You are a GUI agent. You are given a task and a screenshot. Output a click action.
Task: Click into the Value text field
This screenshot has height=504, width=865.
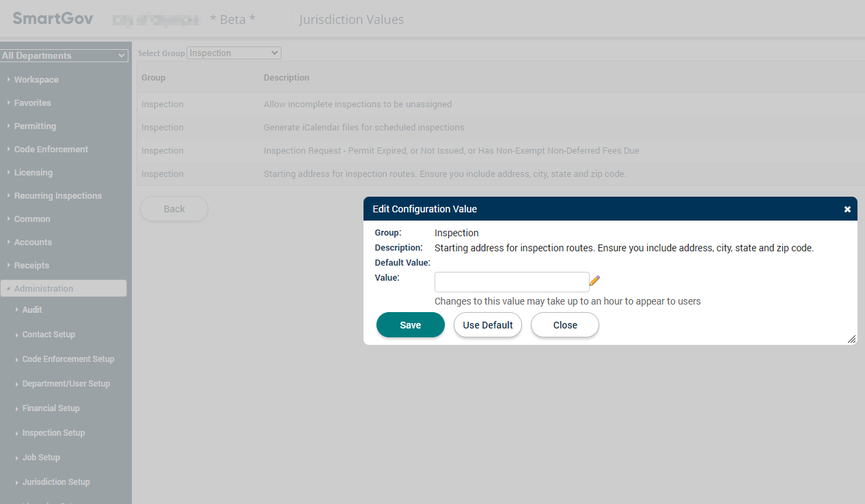point(511,282)
